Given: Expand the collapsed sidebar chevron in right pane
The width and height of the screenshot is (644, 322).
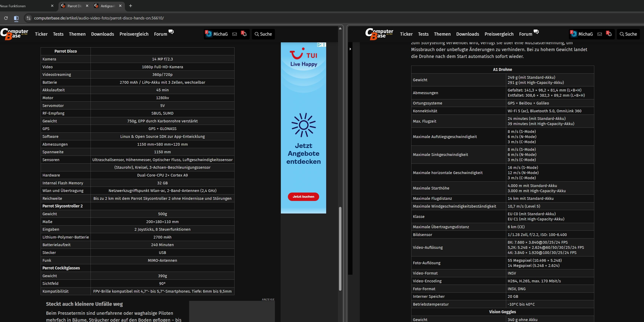Looking at the screenshot, I should tap(350, 49).
